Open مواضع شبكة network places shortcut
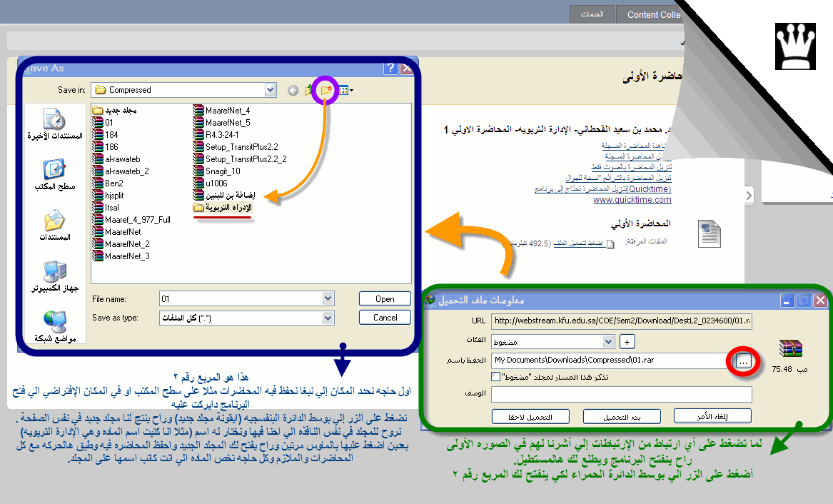This screenshot has width=833, height=504. [55, 327]
